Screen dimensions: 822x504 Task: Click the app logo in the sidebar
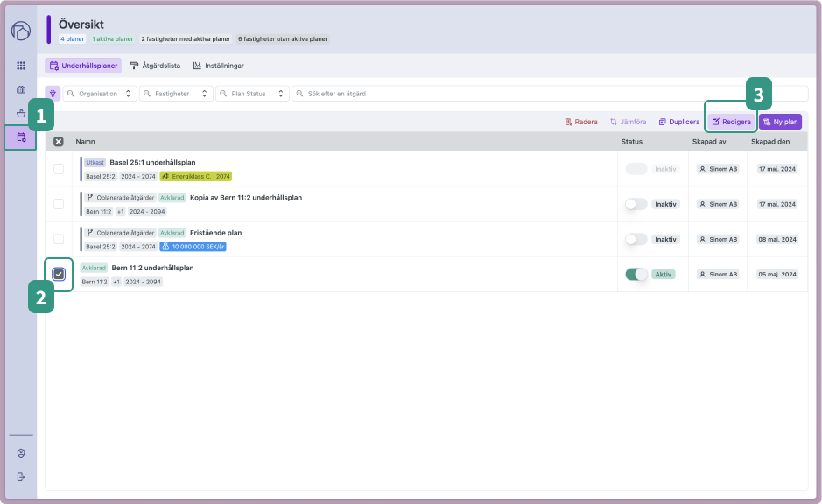(x=21, y=31)
